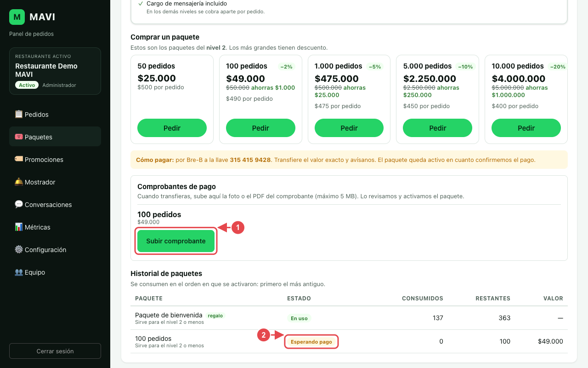588x368 pixels.
Task: Open the Mostrador page
Action: pyautogui.click(x=55, y=182)
